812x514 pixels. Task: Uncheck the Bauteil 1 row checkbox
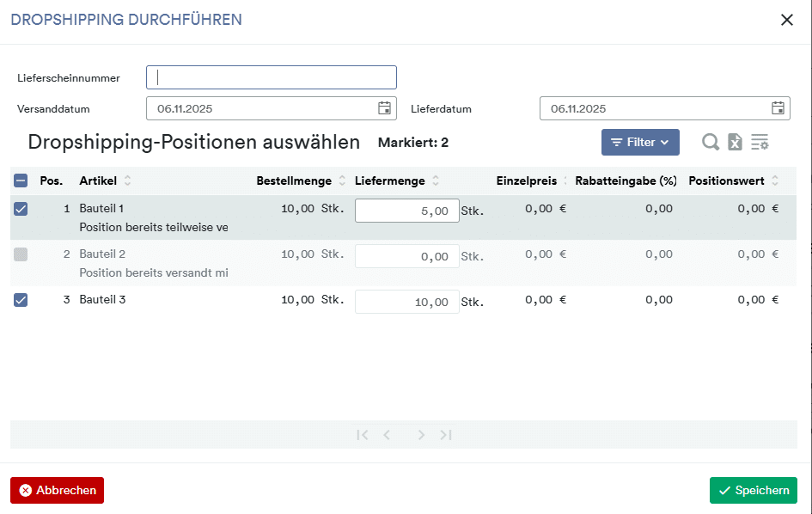pos(21,209)
